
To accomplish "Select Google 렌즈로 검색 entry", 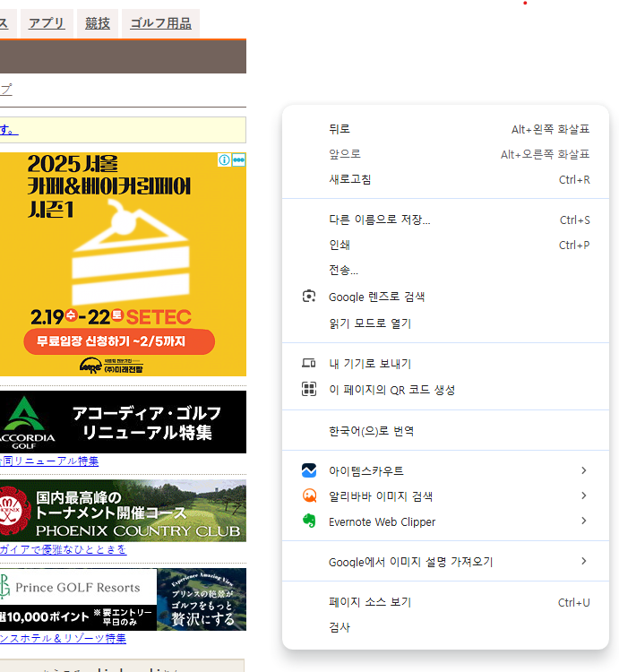I will coord(445,297).
